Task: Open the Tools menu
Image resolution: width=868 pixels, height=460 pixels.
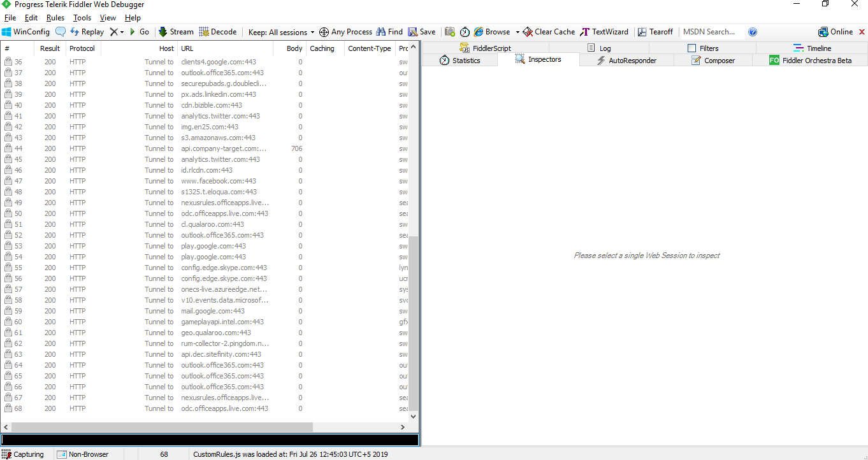Action: [82, 18]
